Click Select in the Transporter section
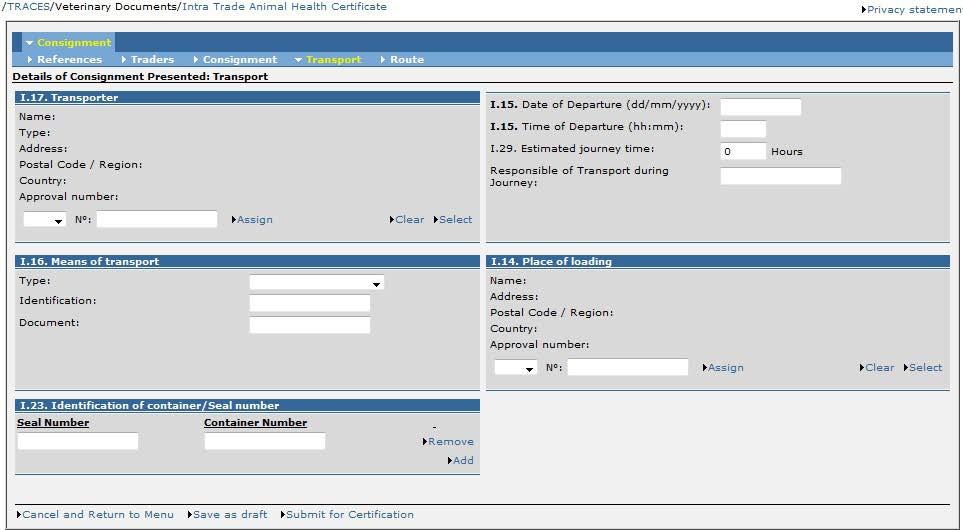 (455, 219)
